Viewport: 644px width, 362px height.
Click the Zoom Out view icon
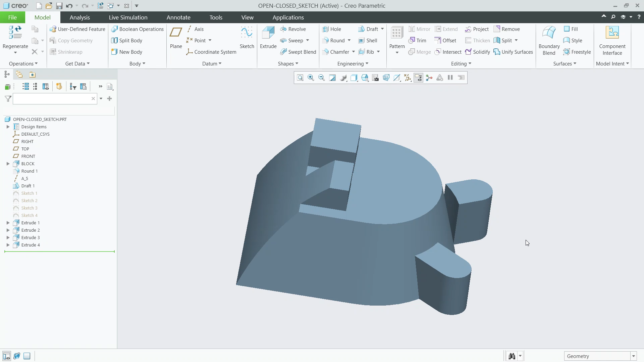click(321, 78)
